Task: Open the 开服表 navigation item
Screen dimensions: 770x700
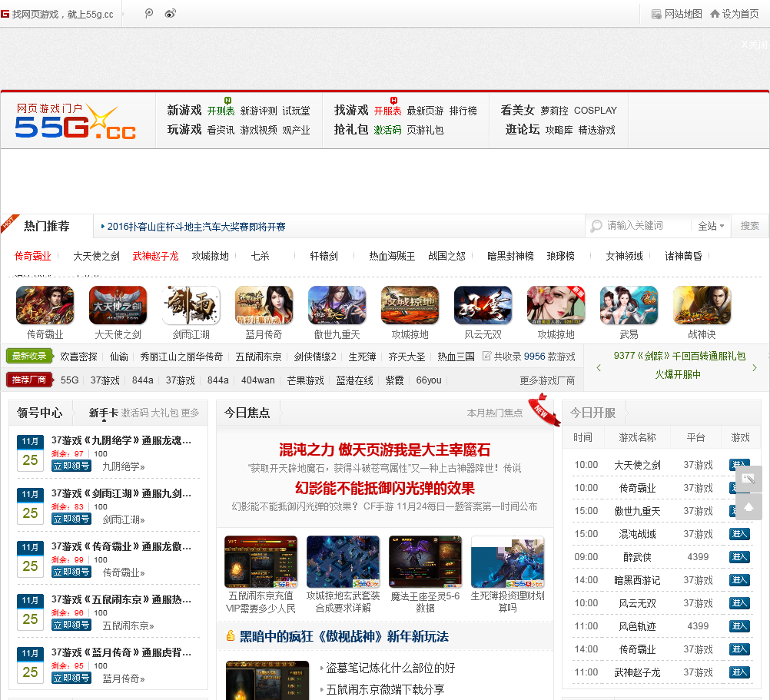Action: pos(387,111)
